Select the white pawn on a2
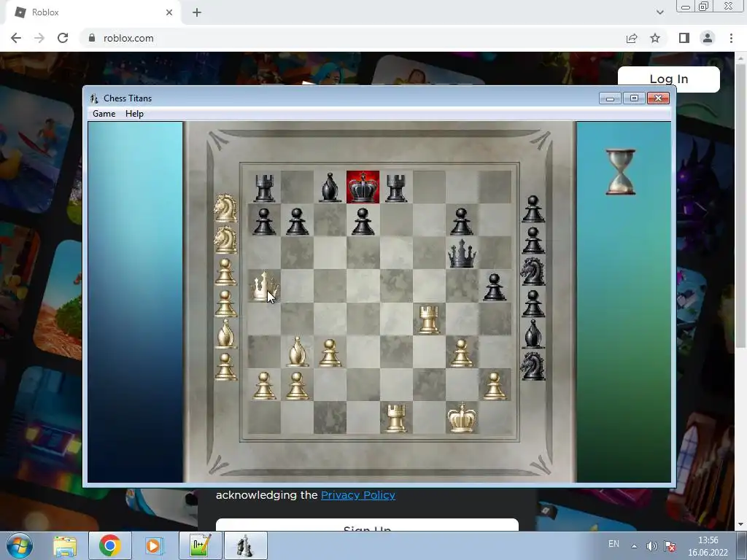 click(264, 386)
